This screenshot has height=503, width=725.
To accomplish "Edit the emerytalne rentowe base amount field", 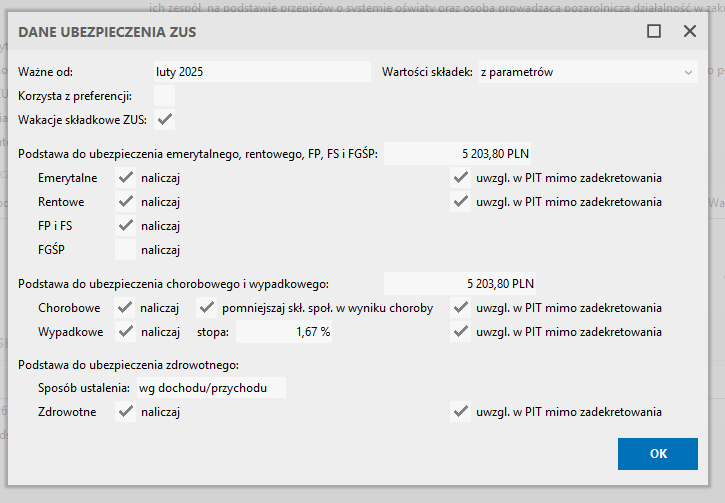I will click(x=460, y=154).
